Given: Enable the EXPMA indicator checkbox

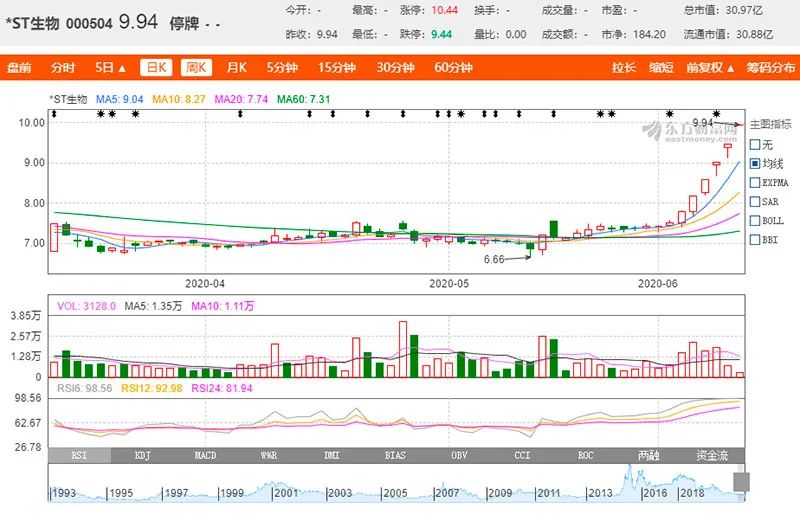Looking at the screenshot, I should tap(755, 183).
